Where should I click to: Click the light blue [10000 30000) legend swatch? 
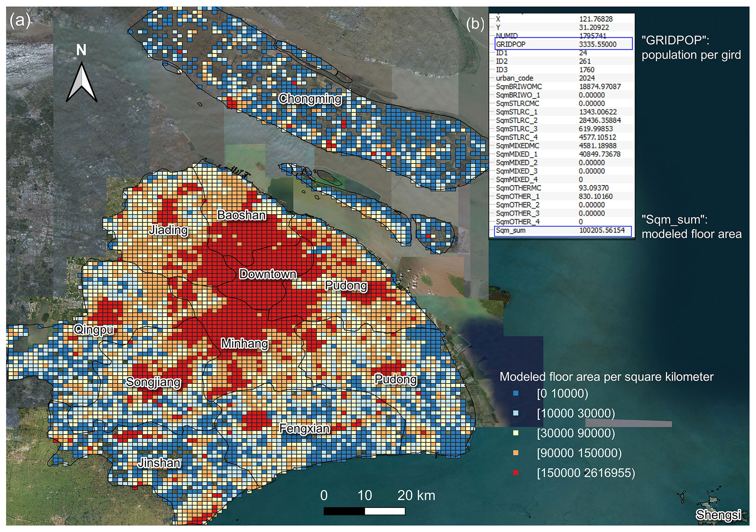pos(516,413)
